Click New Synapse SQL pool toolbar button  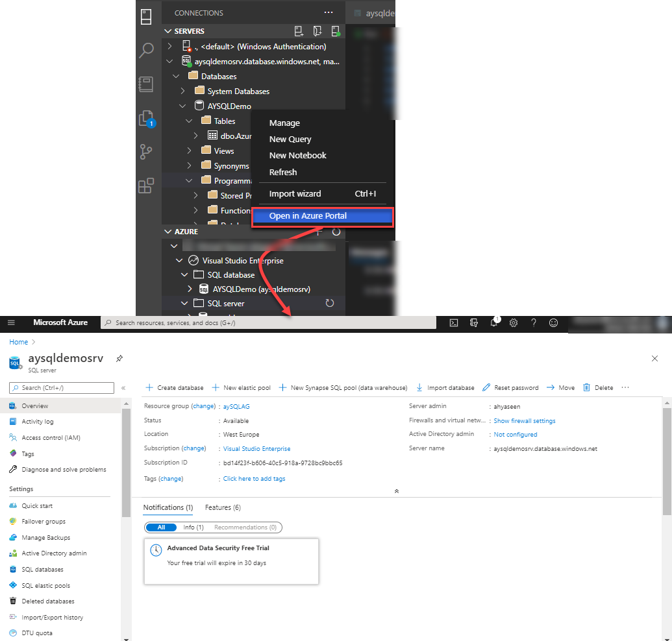click(343, 387)
